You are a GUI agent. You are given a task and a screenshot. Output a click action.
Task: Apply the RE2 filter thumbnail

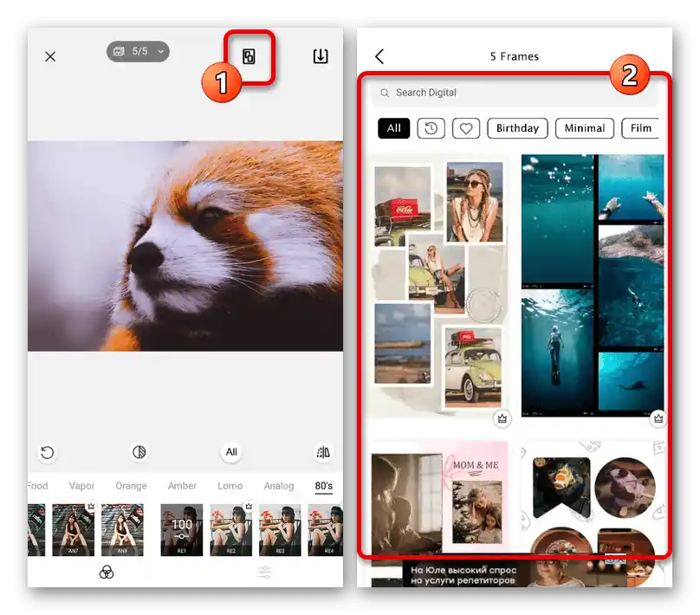tap(230, 530)
